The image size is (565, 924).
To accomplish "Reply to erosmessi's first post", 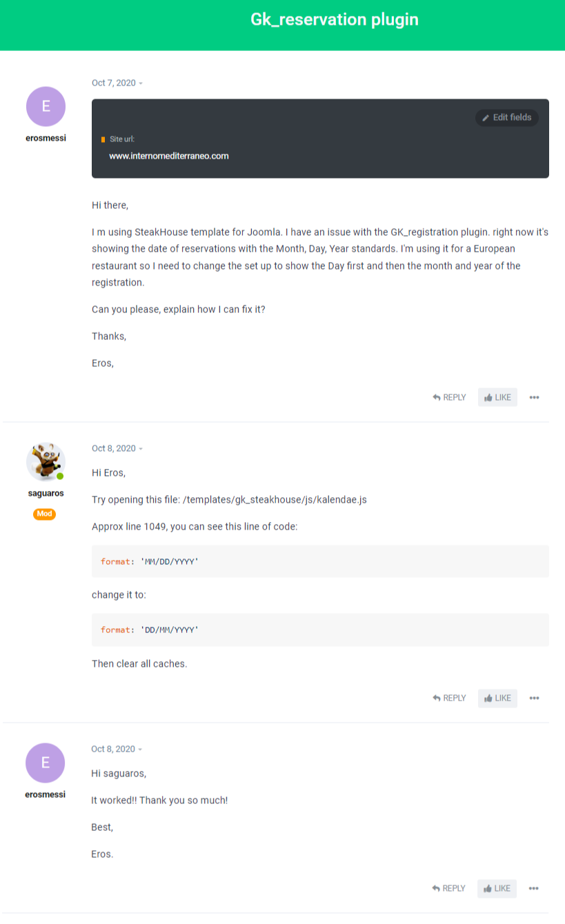I will [449, 397].
